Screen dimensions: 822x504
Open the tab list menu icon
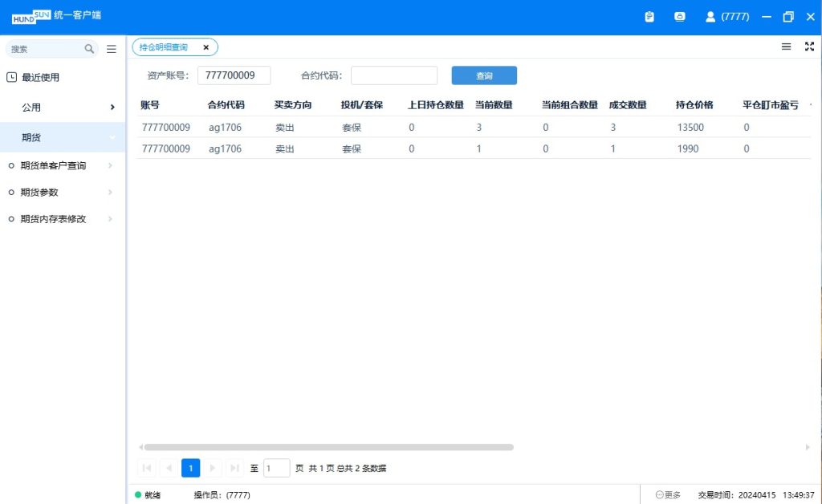pyautogui.click(x=786, y=47)
